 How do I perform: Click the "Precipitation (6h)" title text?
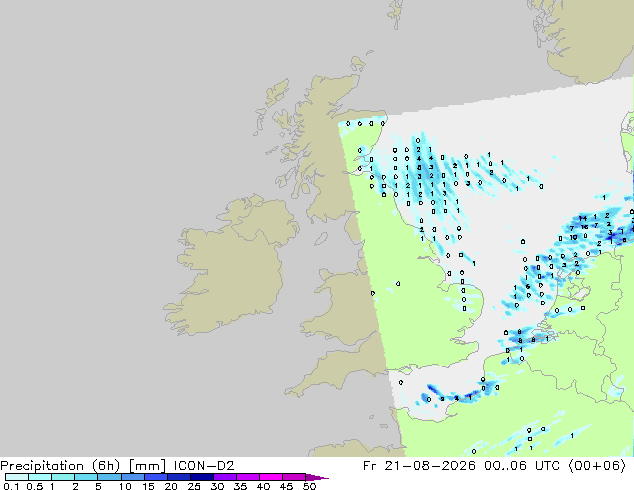[60, 466]
